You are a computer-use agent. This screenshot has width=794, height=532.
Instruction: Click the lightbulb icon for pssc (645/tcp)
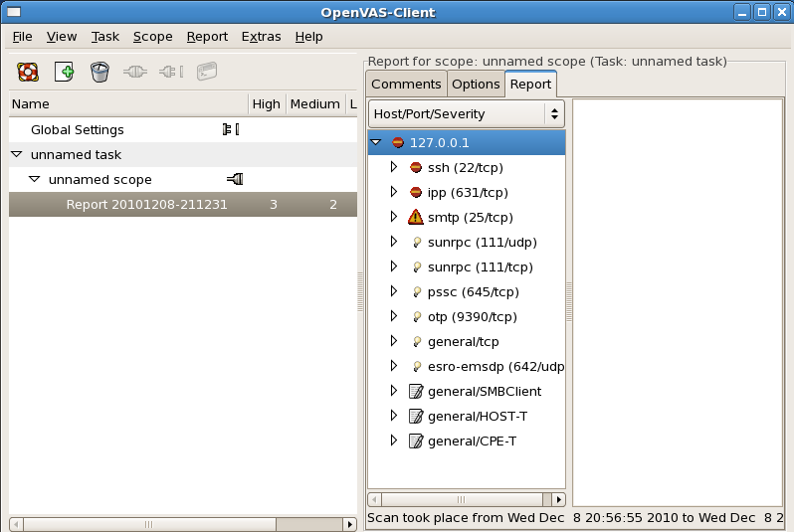pos(417,291)
